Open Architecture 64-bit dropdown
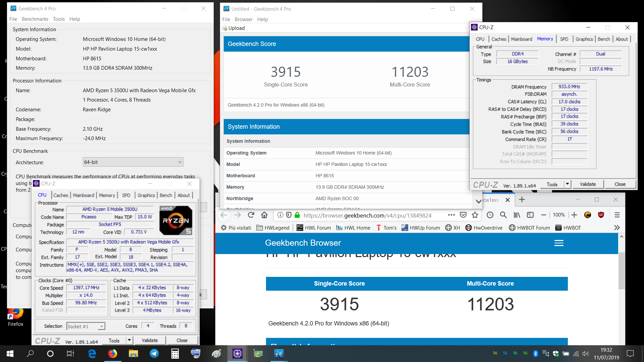The image size is (644, 362). [133, 162]
